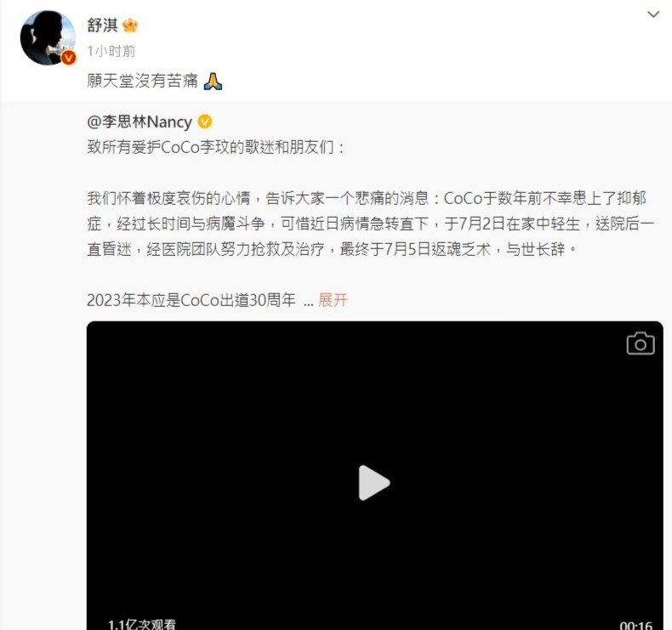Viewport: 672px width, 630px height.
Task: Click the 1小时前 timestamp
Action: click(111, 51)
